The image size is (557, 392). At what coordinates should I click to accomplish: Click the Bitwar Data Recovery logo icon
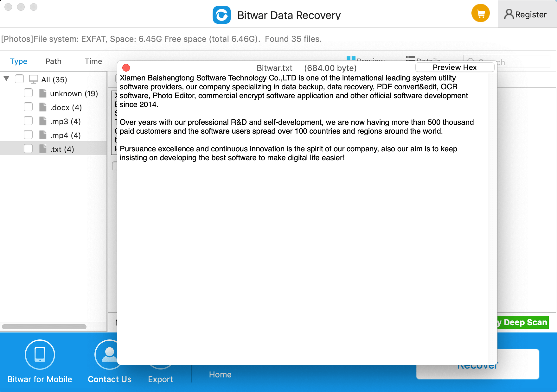[222, 15]
